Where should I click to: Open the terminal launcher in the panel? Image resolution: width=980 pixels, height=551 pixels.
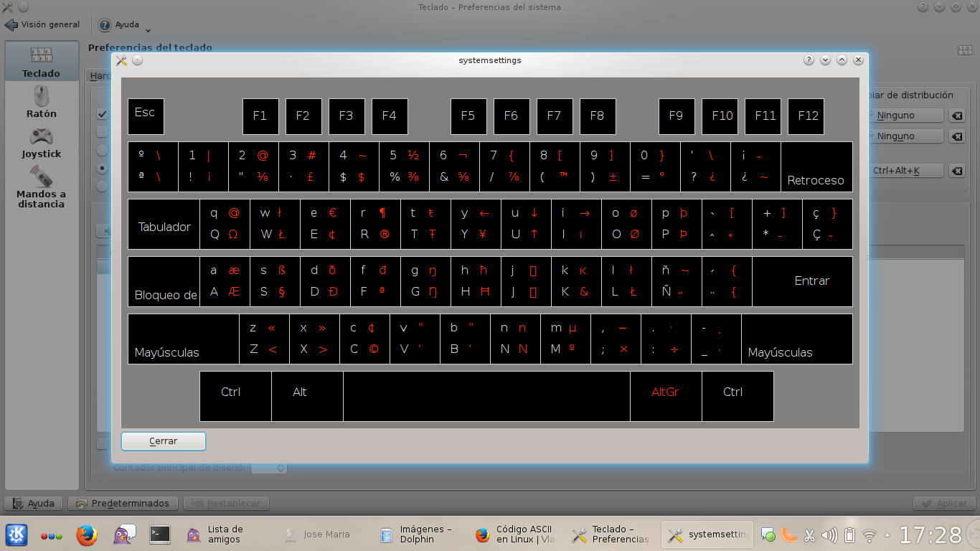pyautogui.click(x=159, y=534)
